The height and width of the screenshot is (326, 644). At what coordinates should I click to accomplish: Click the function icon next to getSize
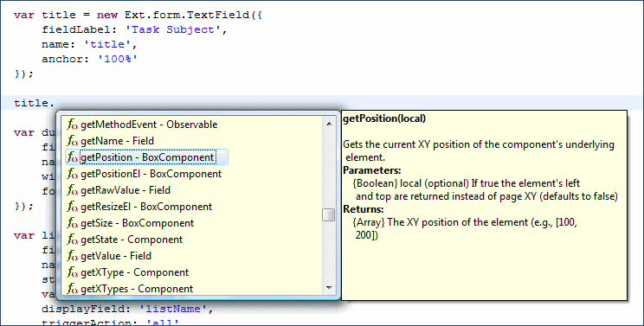73,223
